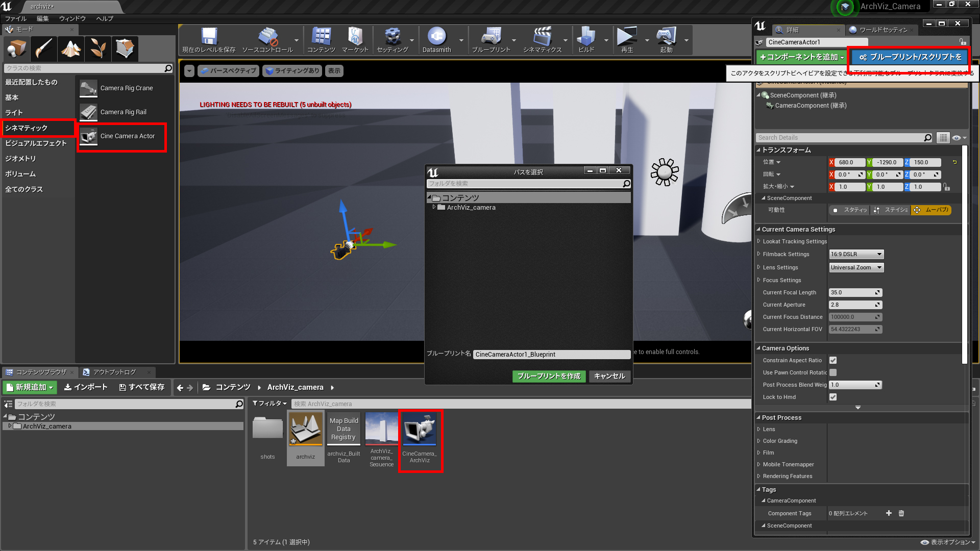Open Settings (セッティング) toolbar icon

click(x=392, y=40)
